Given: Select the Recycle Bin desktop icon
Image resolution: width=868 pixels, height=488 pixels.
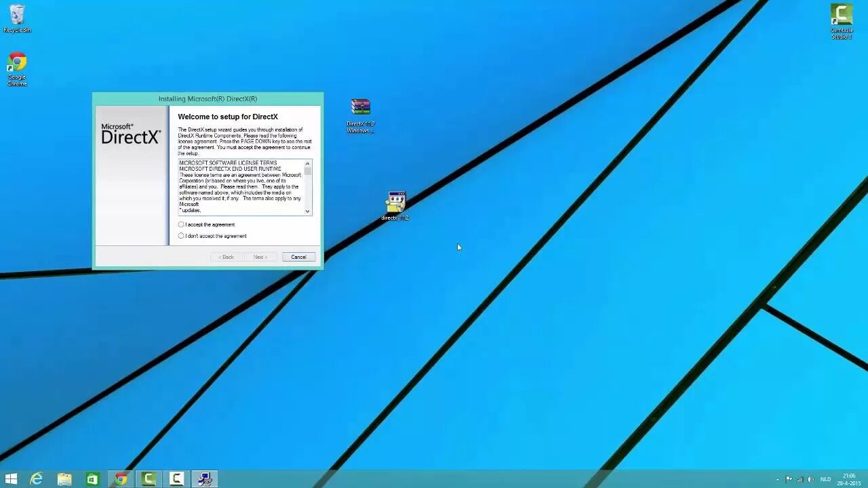Looking at the screenshot, I should pos(17,18).
